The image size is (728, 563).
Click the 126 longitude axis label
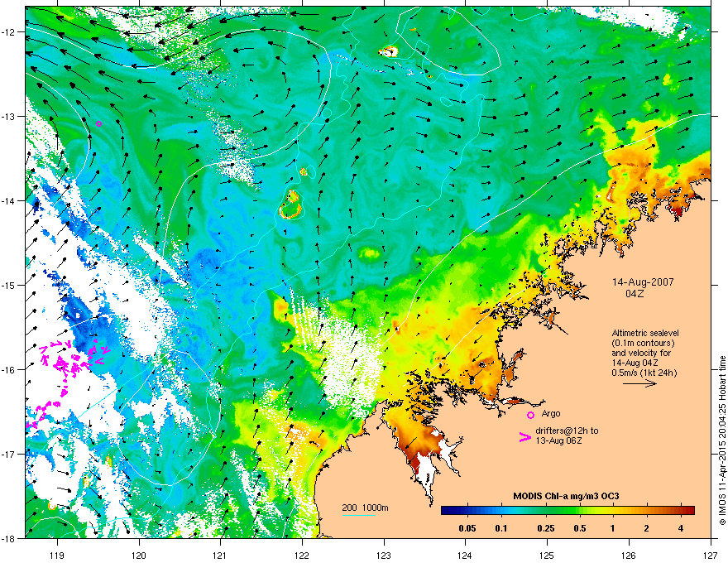click(x=629, y=555)
